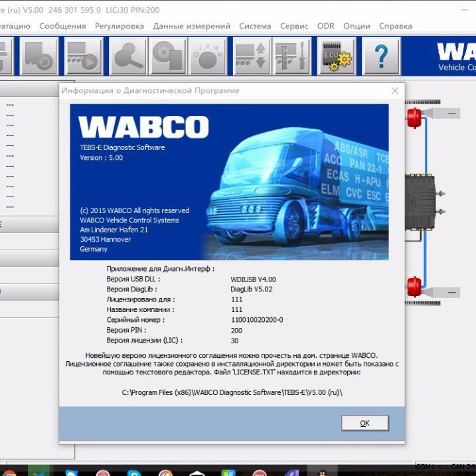Click the 'Версия лицензии (LIC) :' label
Viewport: 476px width, 476px height.
point(145,341)
